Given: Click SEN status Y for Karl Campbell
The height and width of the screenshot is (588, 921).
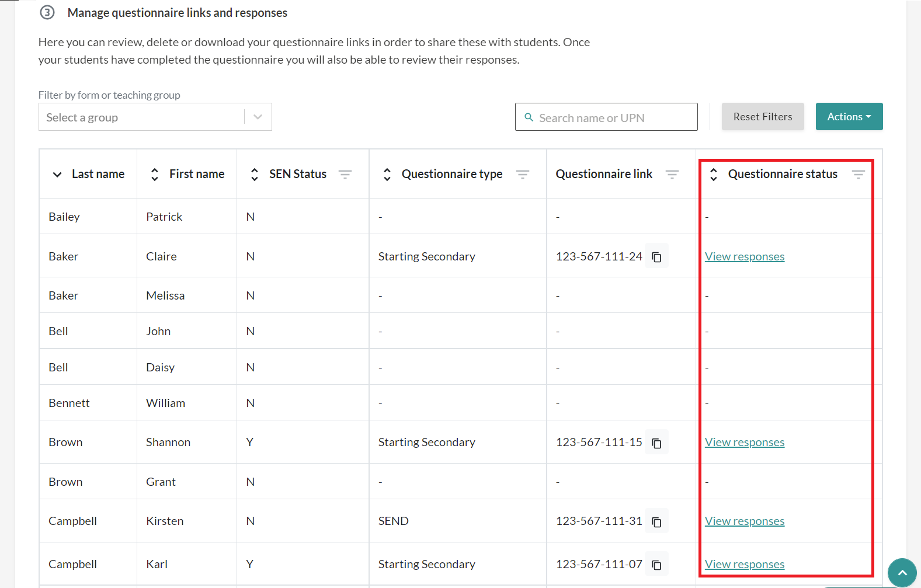Looking at the screenshot, I should pyautogui.click(x=250, y=564).
